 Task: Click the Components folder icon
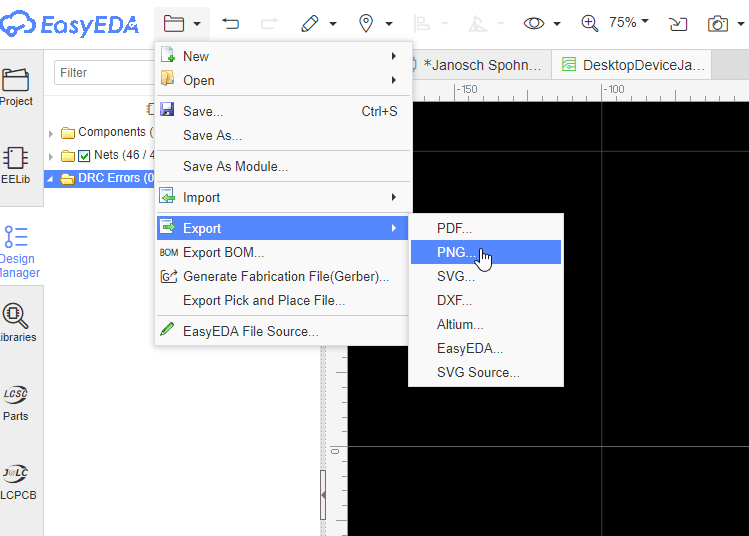point(68,132)
